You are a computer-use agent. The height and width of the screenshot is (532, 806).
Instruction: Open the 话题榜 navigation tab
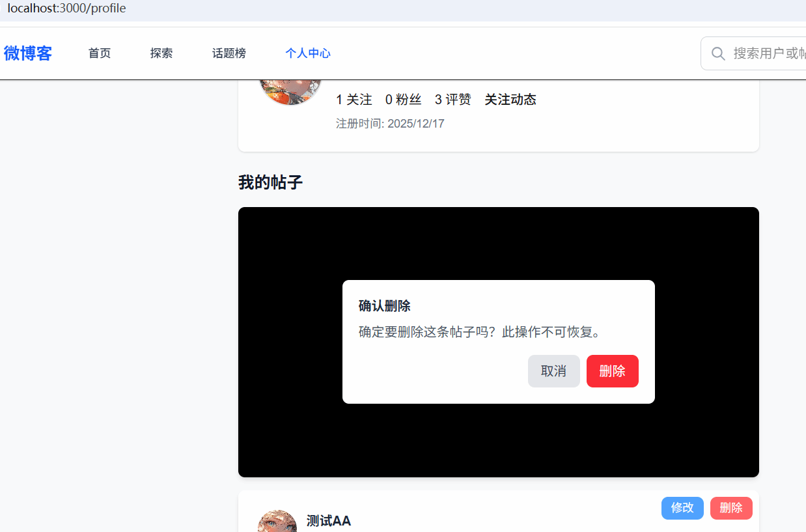coord(229,53)
